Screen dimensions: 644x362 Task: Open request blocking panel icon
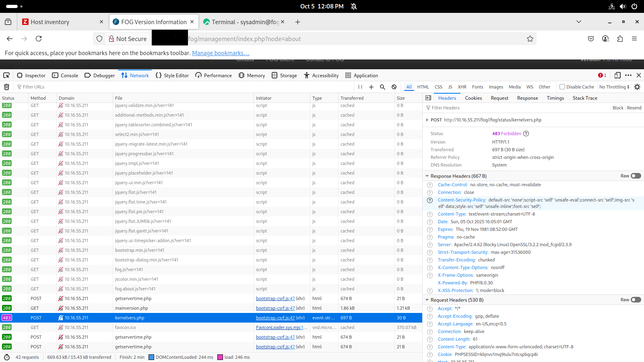[394, 87]
